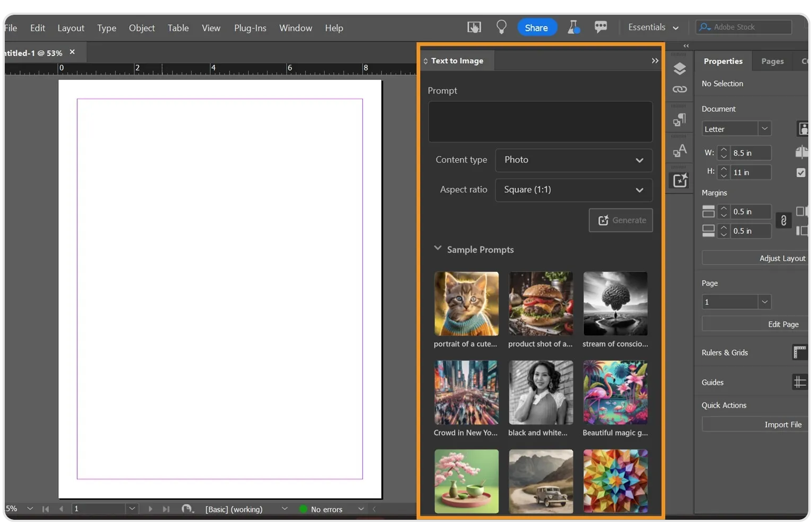Open the Aspect ratio dropdown
The image size is (812, 524).
[573, 190]
